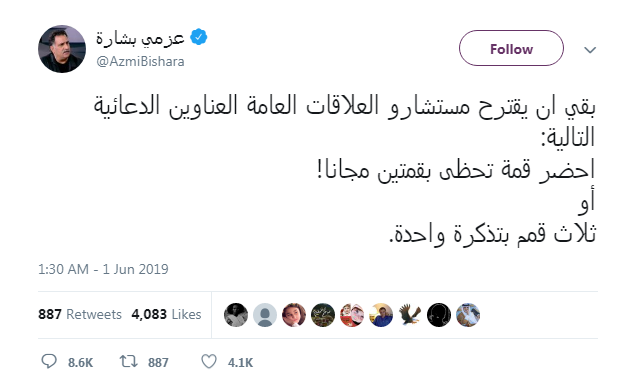Open the first black-and-white liker avatar
This screenshot has height=384, width=635.
pos(236,315)
